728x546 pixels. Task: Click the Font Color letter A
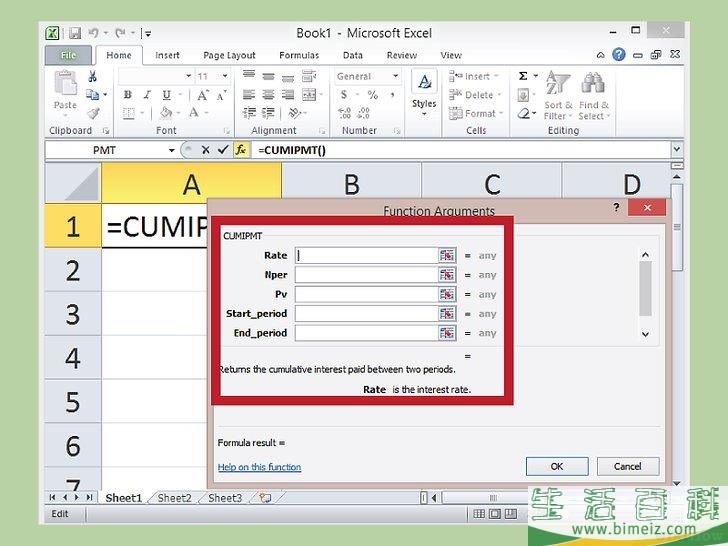(x=194, y=112)
